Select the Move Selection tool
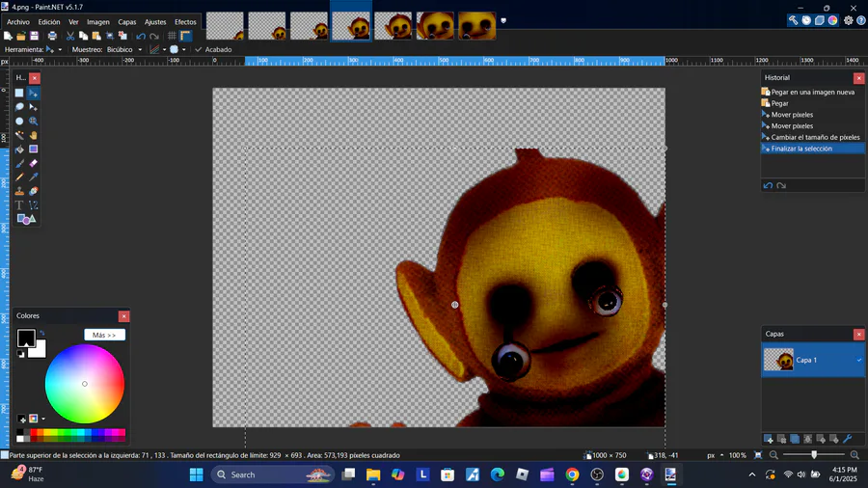This screenshot has width=868, height=488. pyautogui.click(x=33, y=107)
